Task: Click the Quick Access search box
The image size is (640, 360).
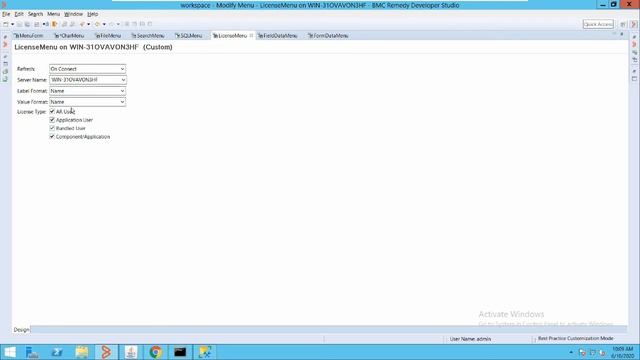Action: click(598, 24)
